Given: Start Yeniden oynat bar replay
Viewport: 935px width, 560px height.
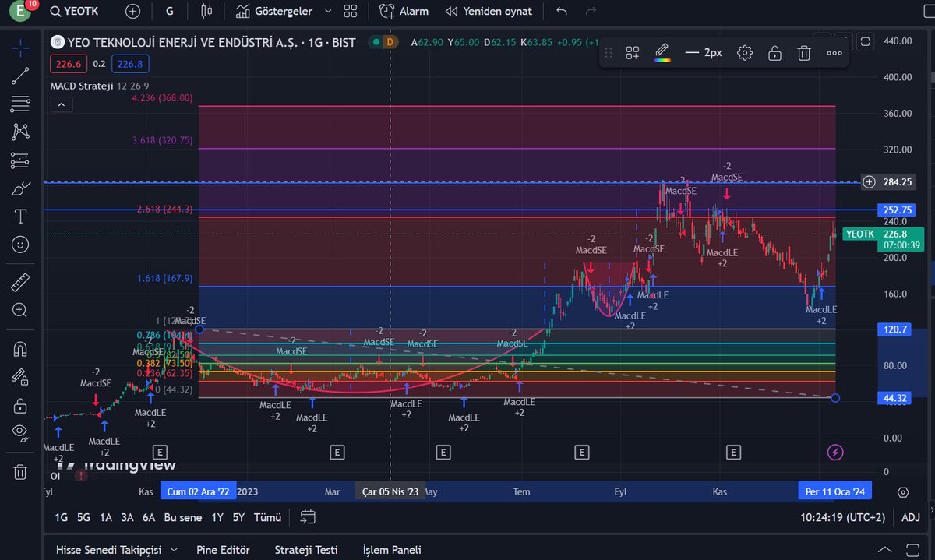Looking at the screenshot, I should [489, 12].
